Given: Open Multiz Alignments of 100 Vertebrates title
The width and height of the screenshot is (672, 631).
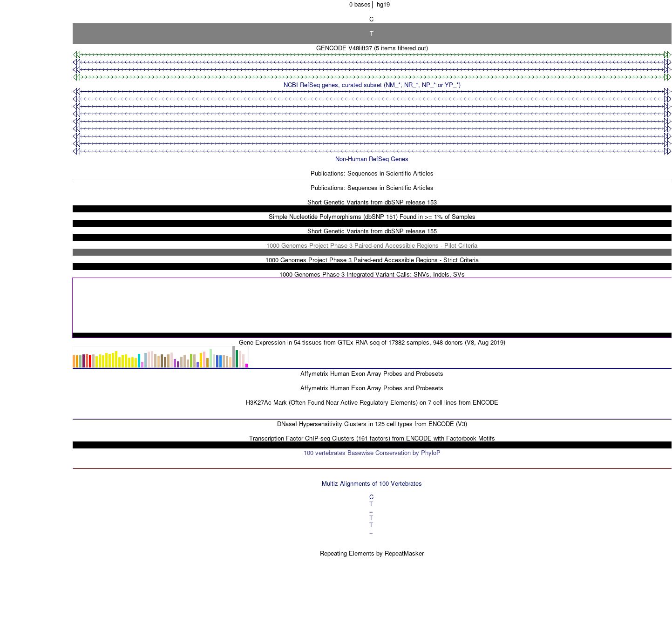Looking at the screenshot, I should [x=372, y=483].
